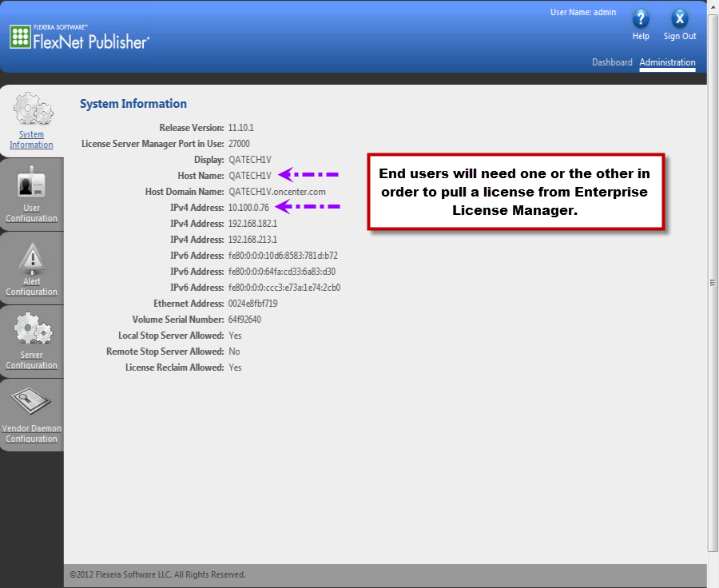Click the Host Domain Name QATECH1V.oncenter.com
Screen dimensions: 719x588
(277, 192)
